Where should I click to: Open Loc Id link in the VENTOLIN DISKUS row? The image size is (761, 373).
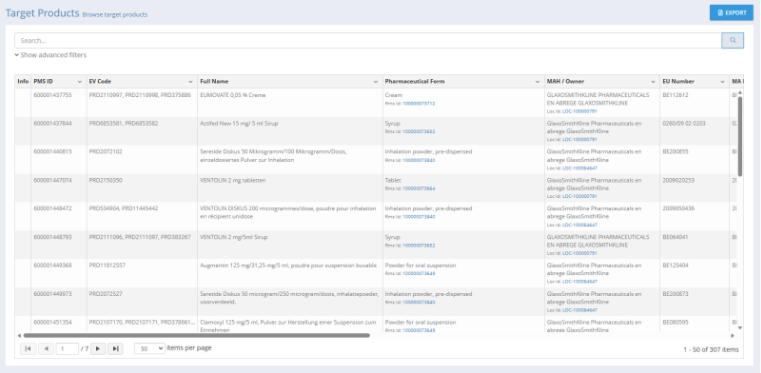pyautogui.click(x=579, y=225)
